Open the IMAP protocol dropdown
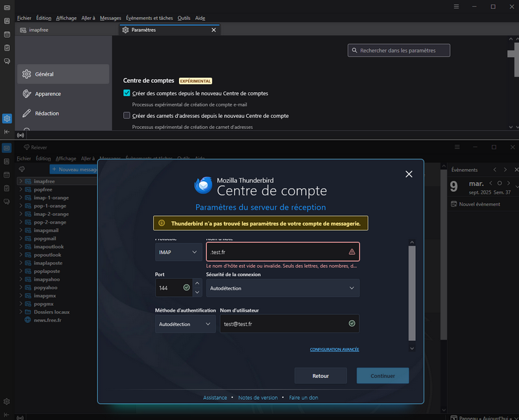Viewport: 519px width, 420px height. pos(178,251)
